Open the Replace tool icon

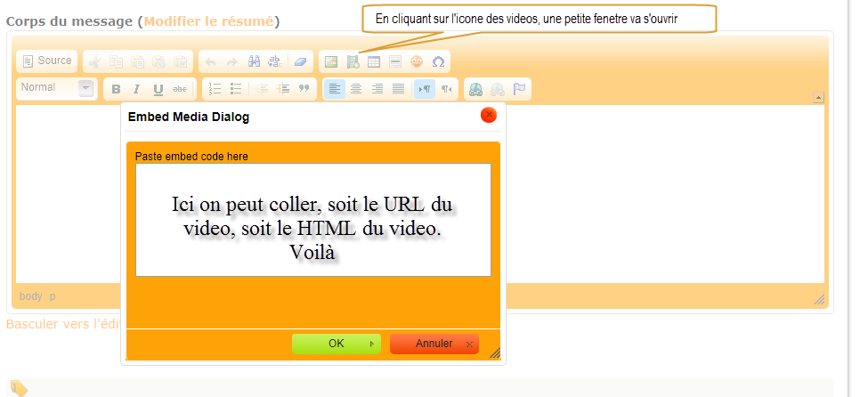pyautogui.click(x=275, y=61)
